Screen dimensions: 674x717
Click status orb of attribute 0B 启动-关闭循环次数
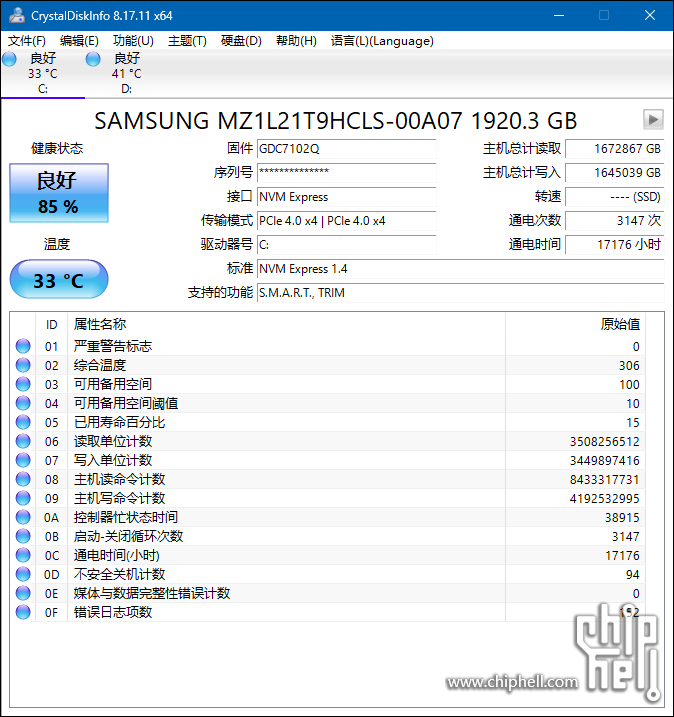[x=23, y=536]
